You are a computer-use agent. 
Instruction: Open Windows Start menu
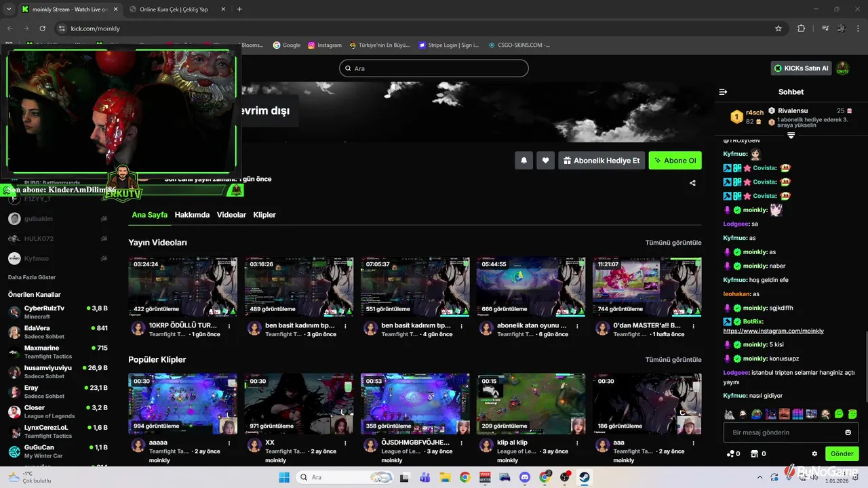point(284,477)
